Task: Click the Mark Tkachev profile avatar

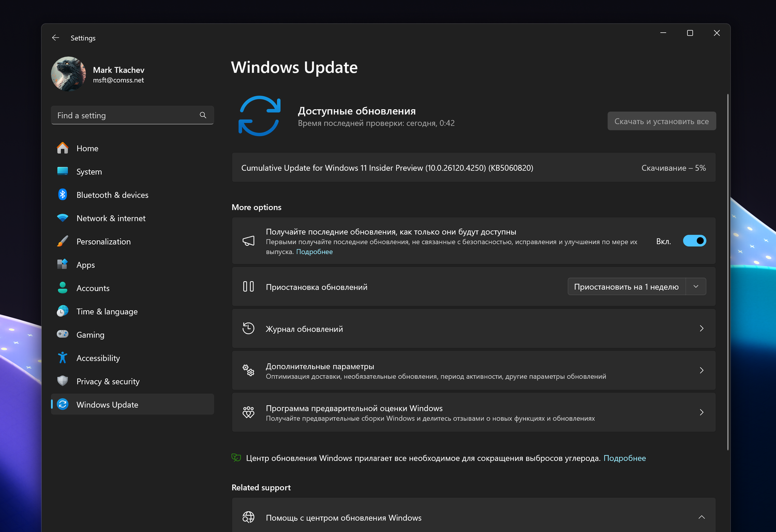Action: click(x=68, y=74)
